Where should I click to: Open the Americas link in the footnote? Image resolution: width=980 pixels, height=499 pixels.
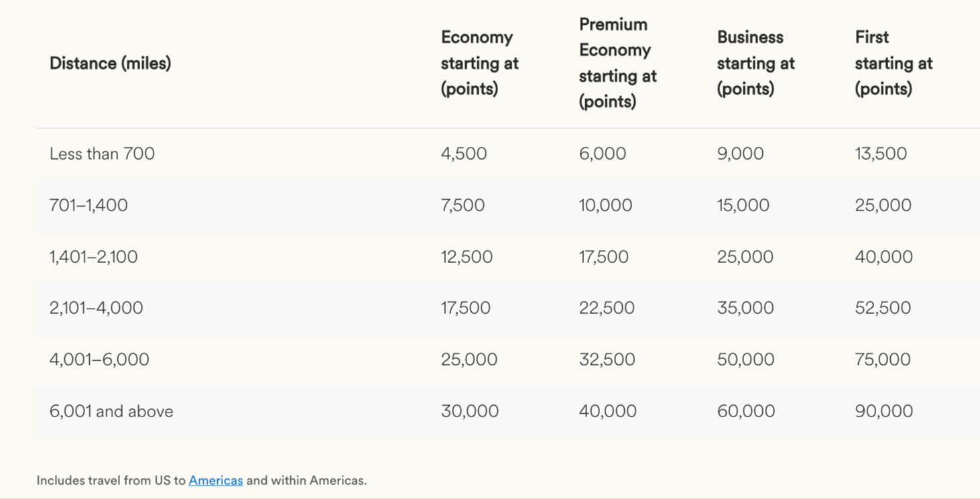coord(215,480)
